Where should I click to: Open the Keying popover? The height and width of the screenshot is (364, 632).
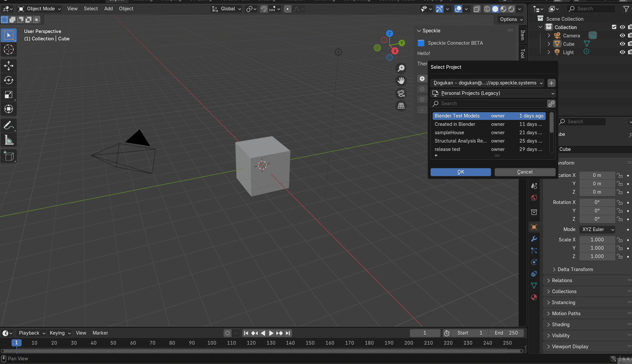tap(60, 333)
